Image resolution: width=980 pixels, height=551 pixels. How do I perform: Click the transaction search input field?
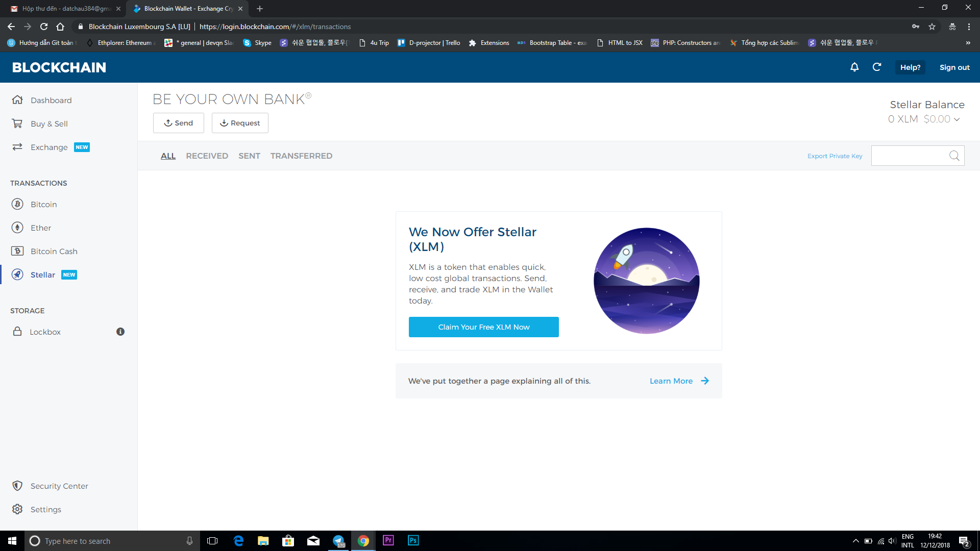[909, 156]
